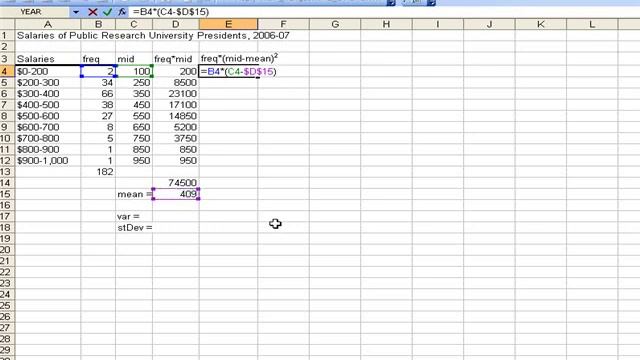Click the 'Salaries' header cell
Screen dimensions: 640x360
point(48,59)
